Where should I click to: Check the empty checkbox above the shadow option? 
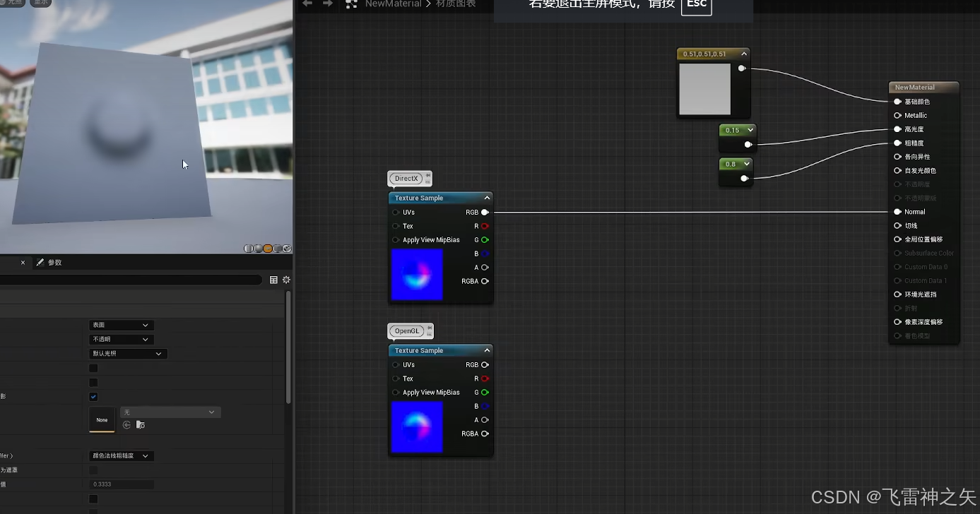click(93, 382)
